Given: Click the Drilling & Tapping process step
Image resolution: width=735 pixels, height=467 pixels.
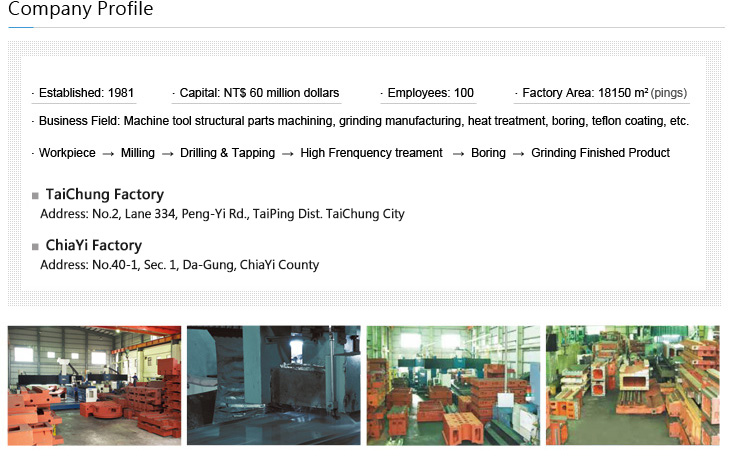Looking at the screenshot, I should pyautogui.click(x=227, y=153).
